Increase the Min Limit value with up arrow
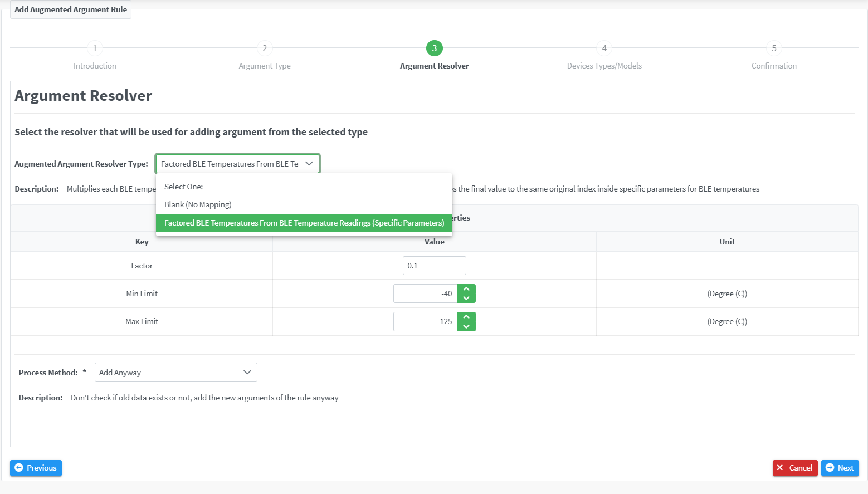 click(466, 289)
